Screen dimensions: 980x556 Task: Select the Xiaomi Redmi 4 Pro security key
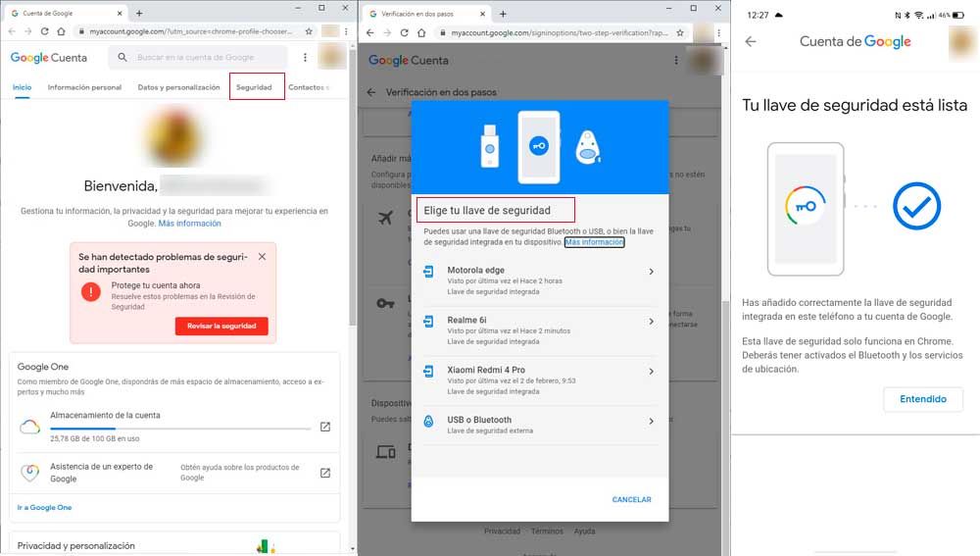pyautogui.click(x=539, y=380)
